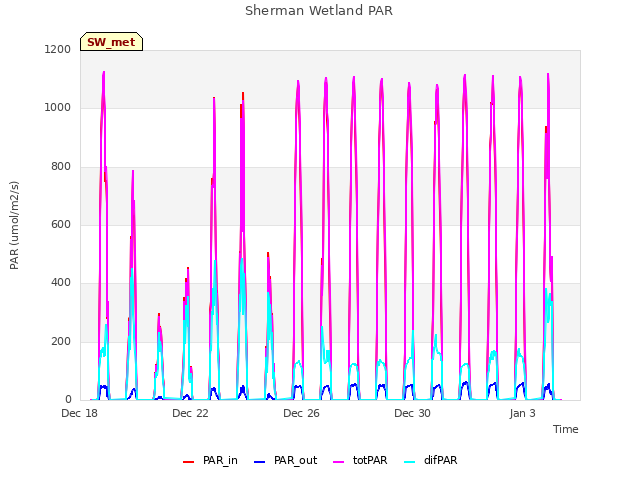
Task: Toggle the difPAR legend entry
Action: (431, 460)
